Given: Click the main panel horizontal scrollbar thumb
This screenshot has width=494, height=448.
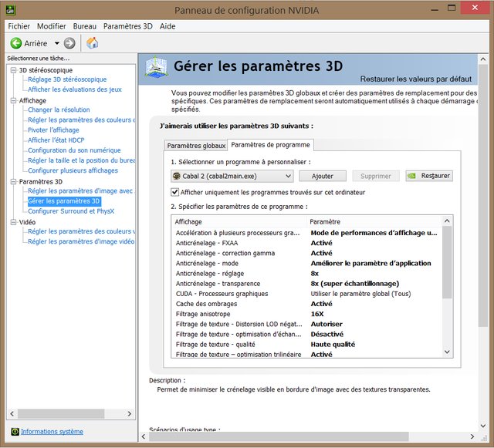Looking at the screenshot, I should point(279,436).
